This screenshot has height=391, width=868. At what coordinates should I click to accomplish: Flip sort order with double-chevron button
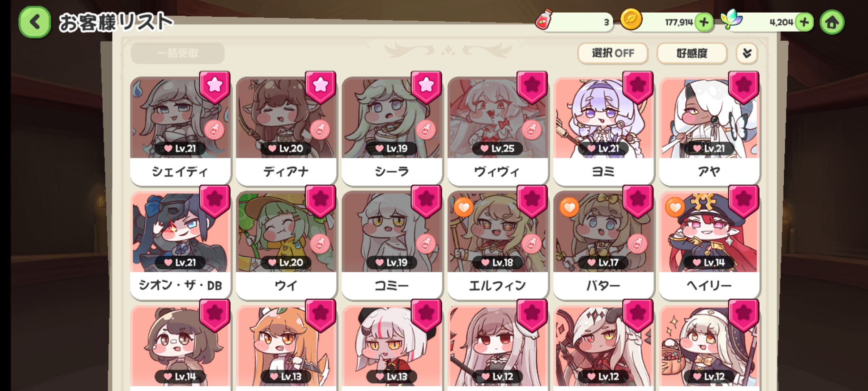(747, 53)
